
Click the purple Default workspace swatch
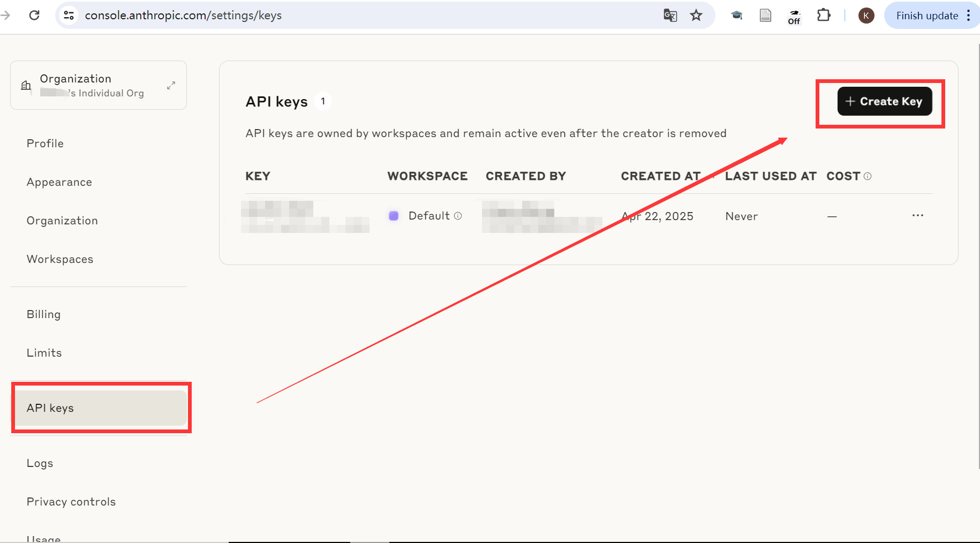coord(394,216)
